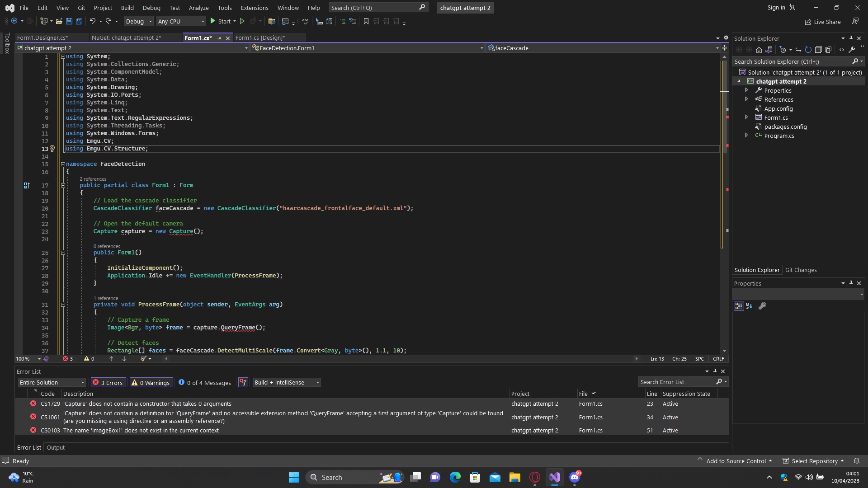868x488 pixels.
Task: Collapse All in Solution Explorer toolbar
Action: pos(818,50)
